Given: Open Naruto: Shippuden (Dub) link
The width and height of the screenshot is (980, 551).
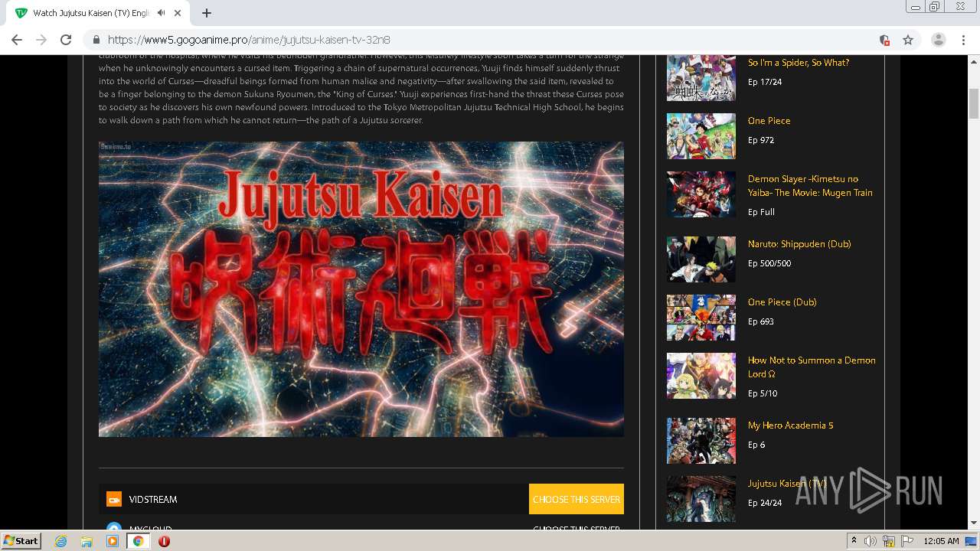Looking at the screenshot, I should (x=799, y=244).
